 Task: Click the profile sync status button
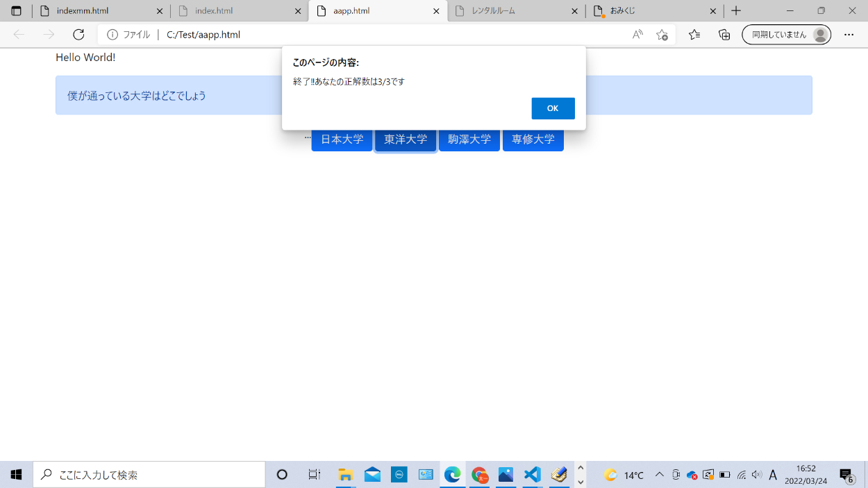[x=786, y=35]
